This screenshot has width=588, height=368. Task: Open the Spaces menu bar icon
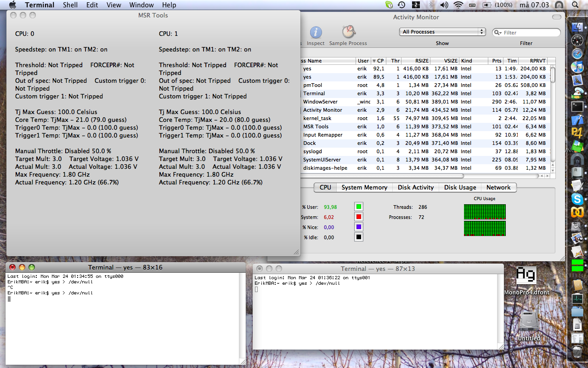pyautogui.click(x=416, y=5)
